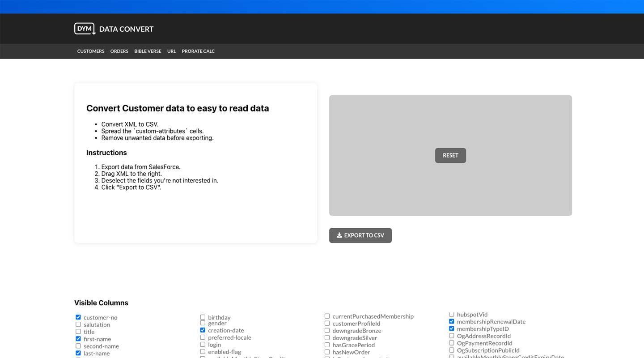Viewport: 644px width, 358px height.
Task: Uncheck the customer-no column
Action: tap(78, 317)
